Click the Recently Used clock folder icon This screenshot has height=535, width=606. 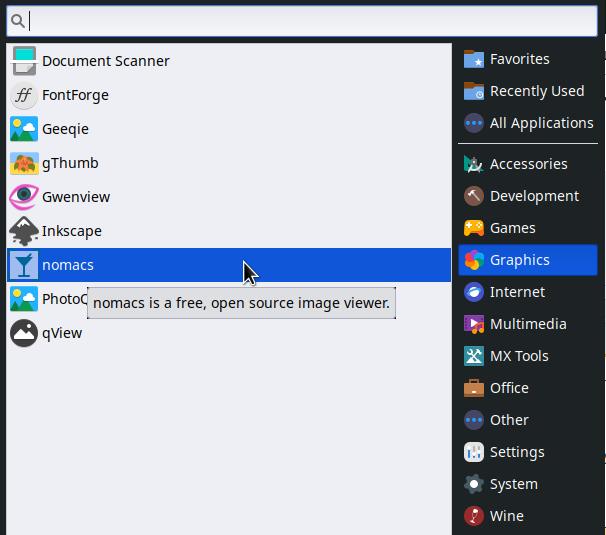click(473, 91)
